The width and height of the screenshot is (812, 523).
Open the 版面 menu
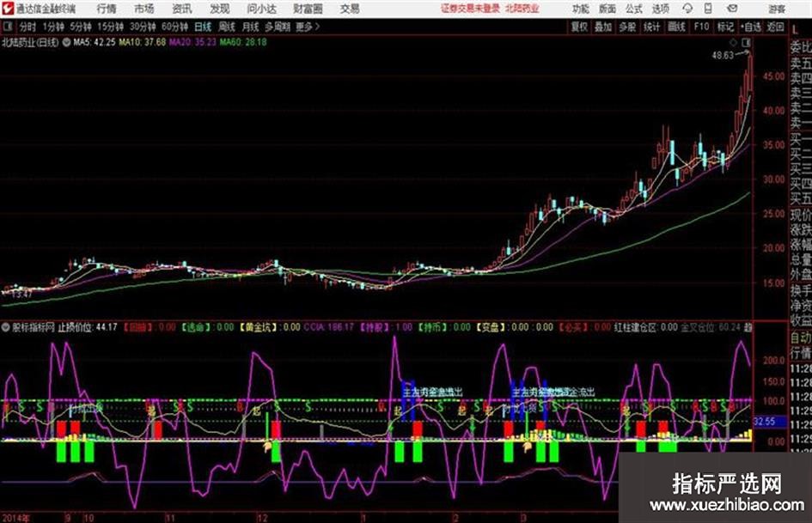click(x=607, y=9)
